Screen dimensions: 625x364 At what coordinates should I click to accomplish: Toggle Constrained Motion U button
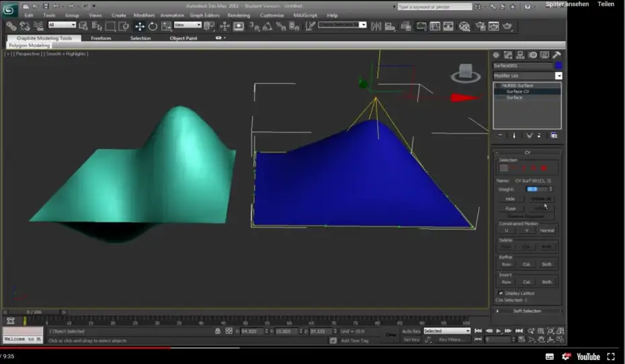506,230
